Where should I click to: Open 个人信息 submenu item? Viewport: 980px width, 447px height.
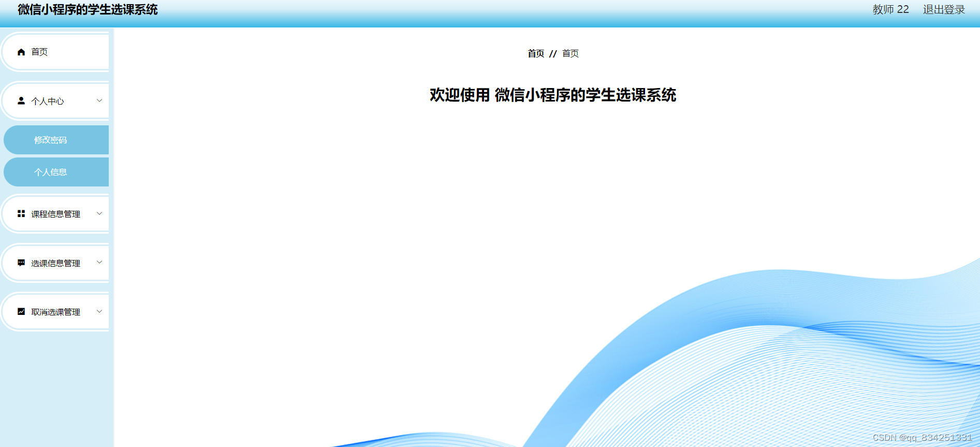coord(56,172)
